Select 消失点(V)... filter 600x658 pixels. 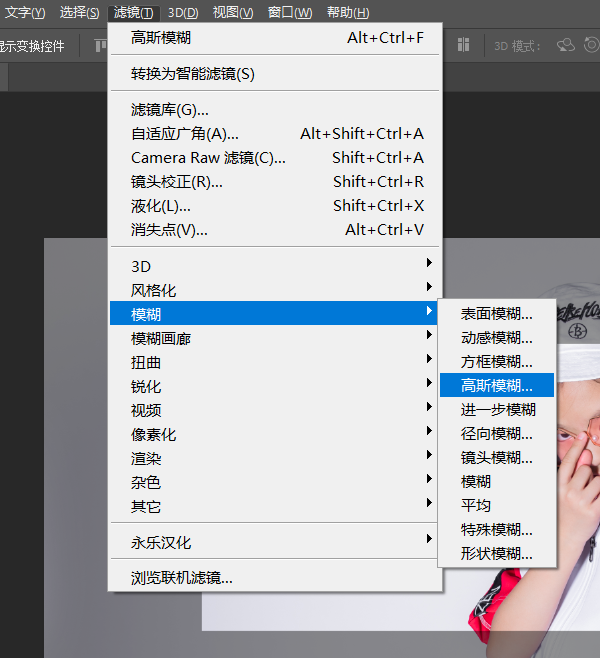(275, 230)
